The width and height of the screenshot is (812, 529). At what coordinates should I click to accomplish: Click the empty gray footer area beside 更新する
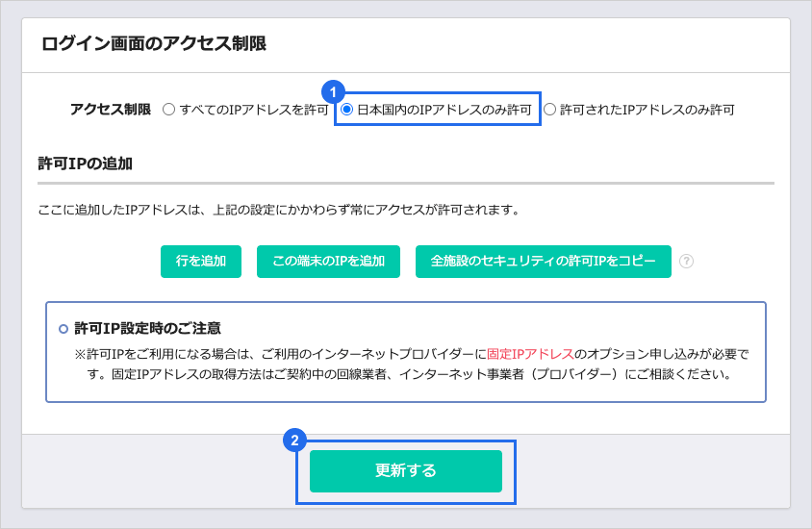654,471
